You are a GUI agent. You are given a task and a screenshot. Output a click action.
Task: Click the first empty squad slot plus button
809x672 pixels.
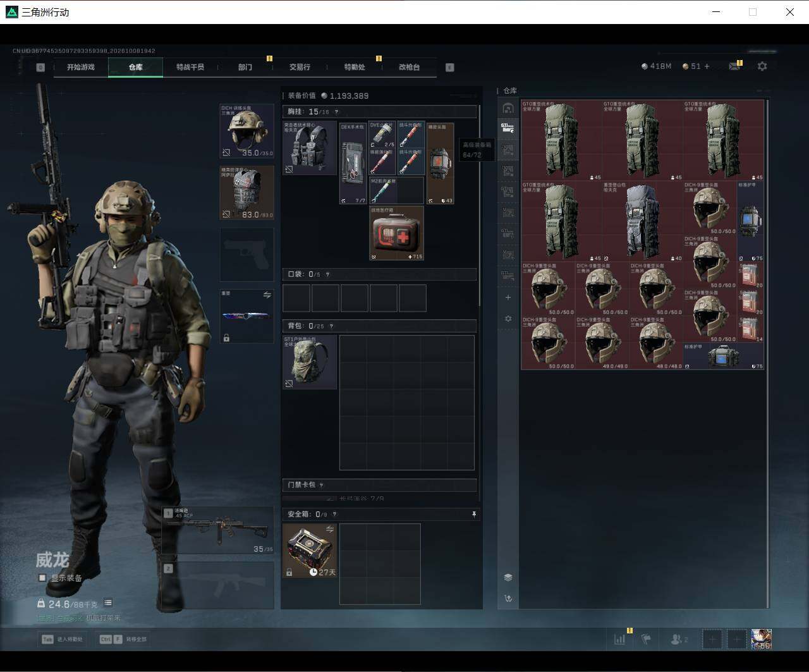pos(712,639)
